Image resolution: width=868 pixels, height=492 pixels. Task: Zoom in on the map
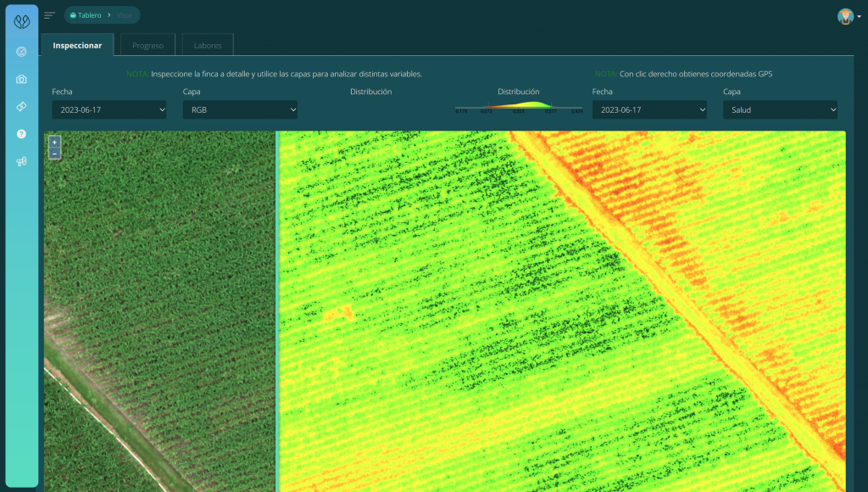coord(54,142)
